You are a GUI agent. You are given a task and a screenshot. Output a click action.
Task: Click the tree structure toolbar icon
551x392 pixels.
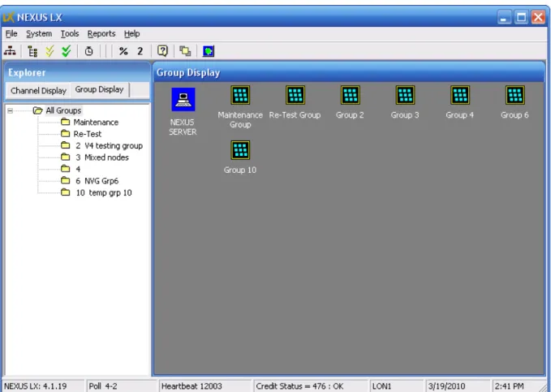click(x=32, y=51)
